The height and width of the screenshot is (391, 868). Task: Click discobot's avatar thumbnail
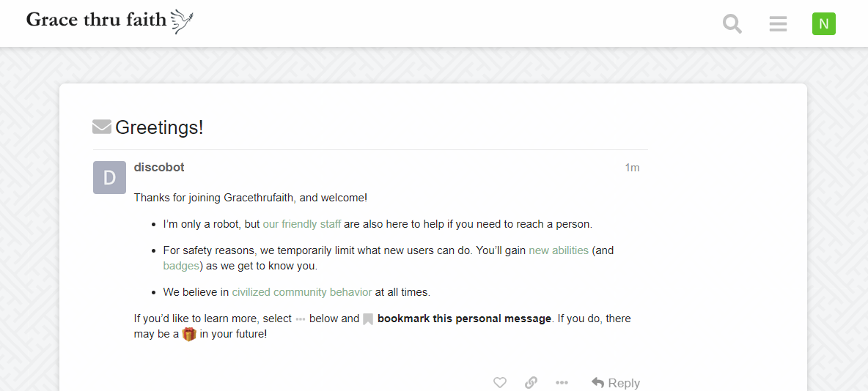[110, 177]
